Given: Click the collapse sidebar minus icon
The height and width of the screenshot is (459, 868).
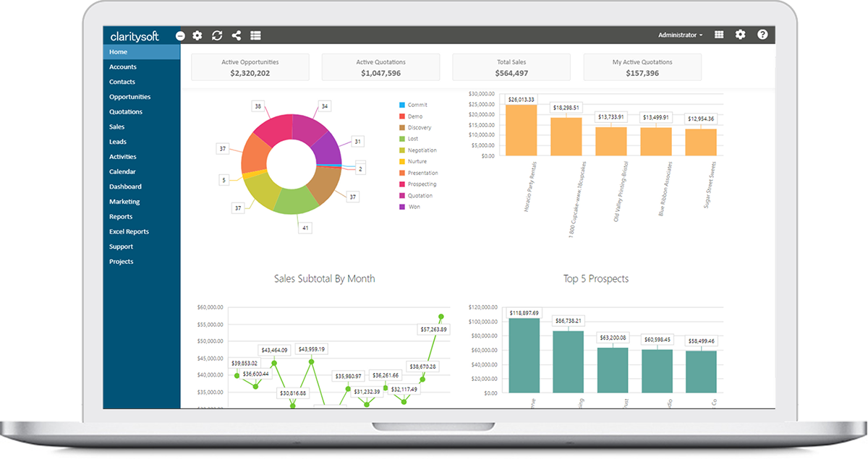Looking at the screenshot, I should pyautogui.click(x=180, y=35).
